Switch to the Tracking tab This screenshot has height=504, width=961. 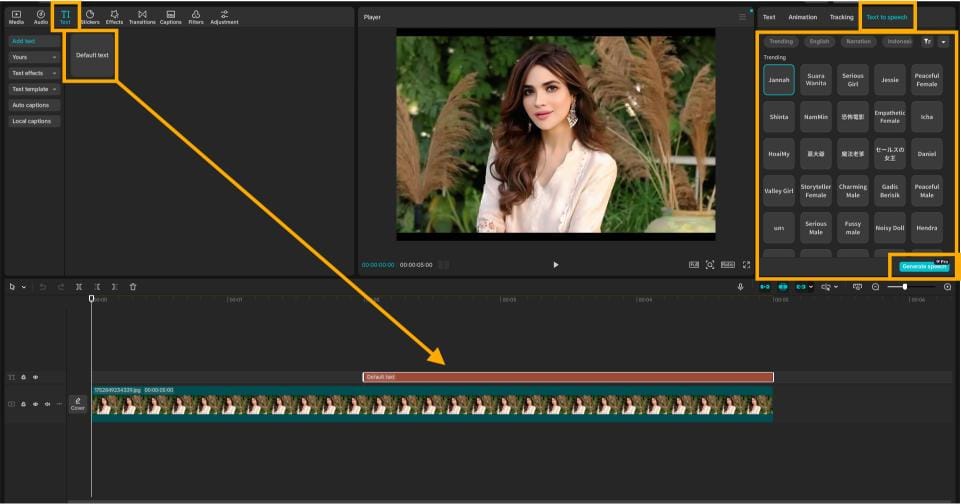coord(841,17)
